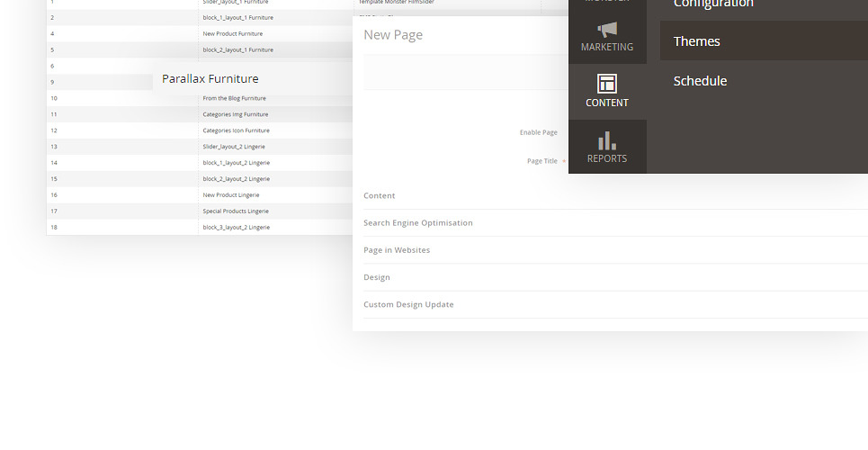Choose Schedule from the submenu
This screenshot has width=868, height=450.
coord(700,81)
